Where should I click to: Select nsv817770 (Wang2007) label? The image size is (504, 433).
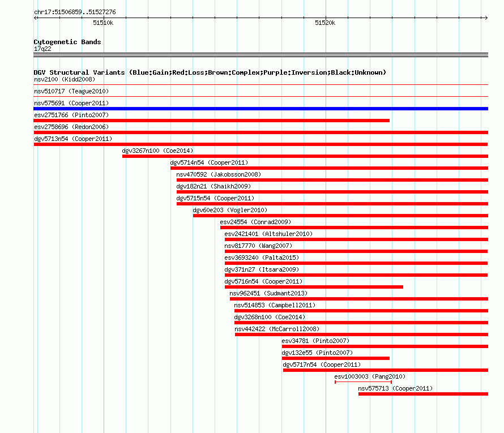pyautogui.click(x=258, y=246)
